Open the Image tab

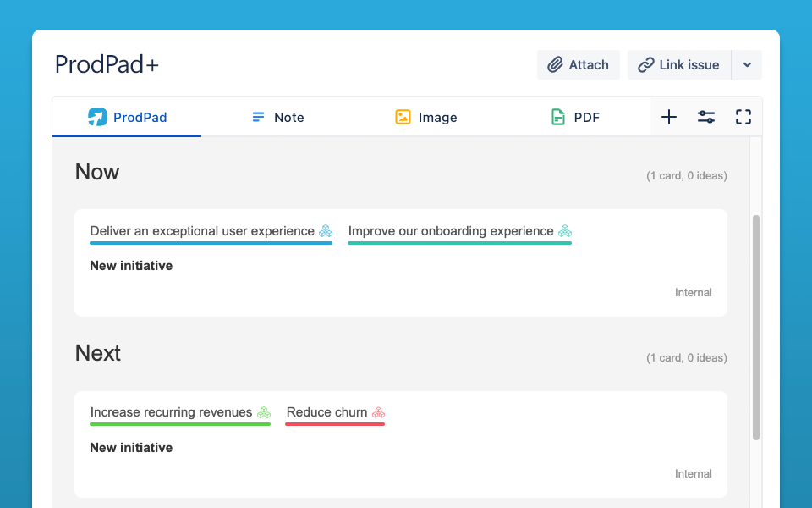(x=426, y=117)
